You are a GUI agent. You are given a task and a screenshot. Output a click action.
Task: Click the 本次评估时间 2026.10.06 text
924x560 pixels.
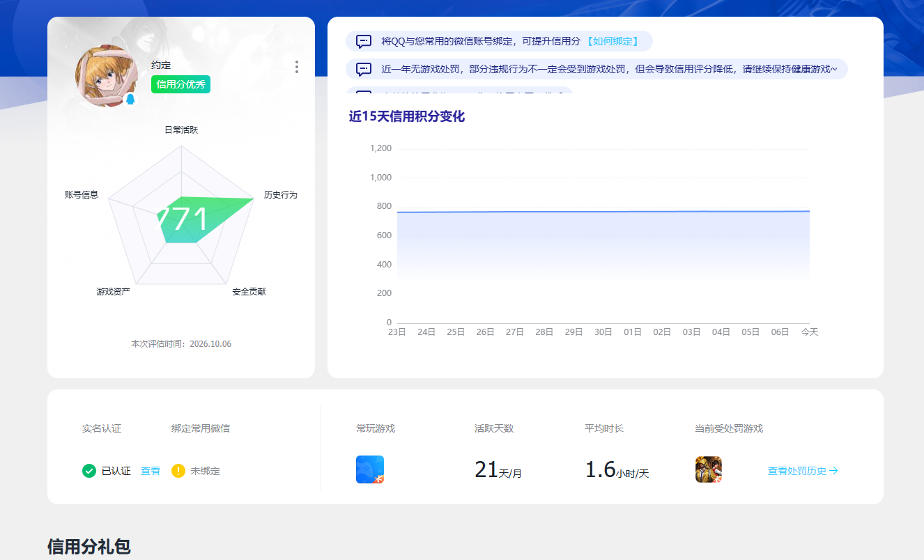181,344
